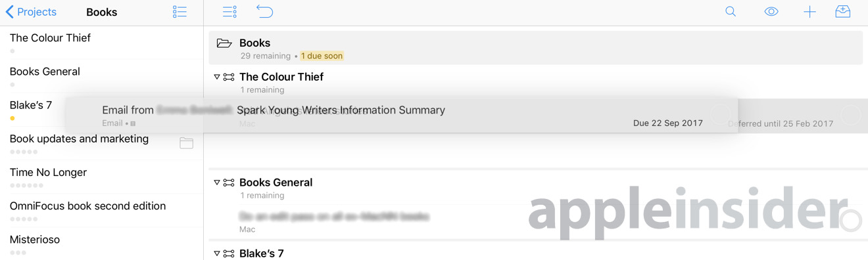Complete the Books General task circle
Image resolution: width=868 pixels, height=260 pixels.
click(x=851, y=221)
